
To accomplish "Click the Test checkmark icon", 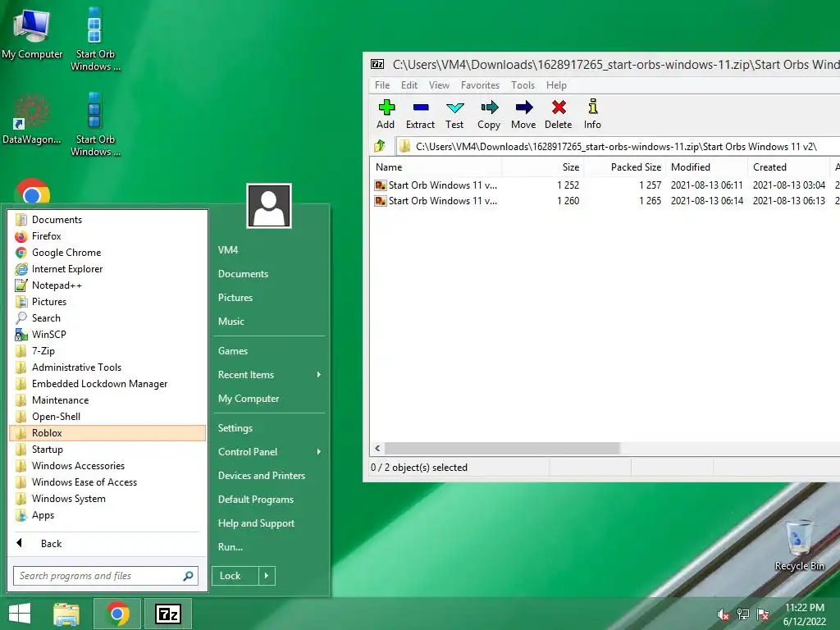I will [454, 107].
